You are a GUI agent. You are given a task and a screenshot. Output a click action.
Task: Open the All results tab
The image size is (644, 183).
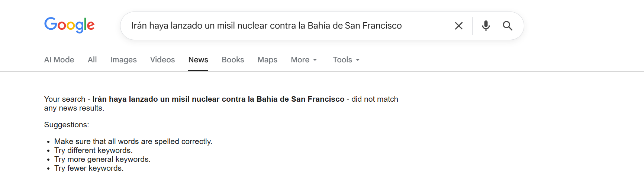(x=92, y=60)
